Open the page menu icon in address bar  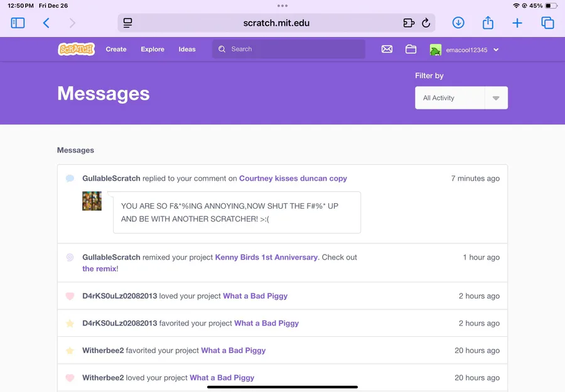click(127, 23)
